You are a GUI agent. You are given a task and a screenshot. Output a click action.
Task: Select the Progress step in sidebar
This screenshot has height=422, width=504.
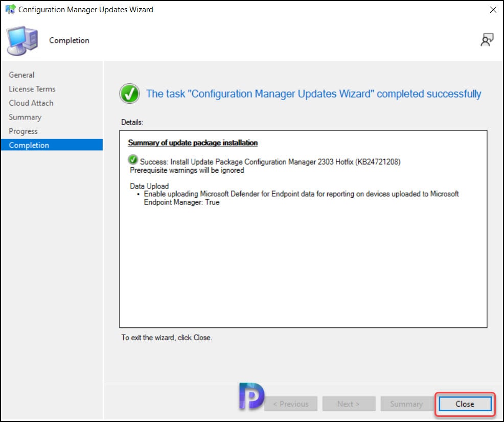click(23, 131)
